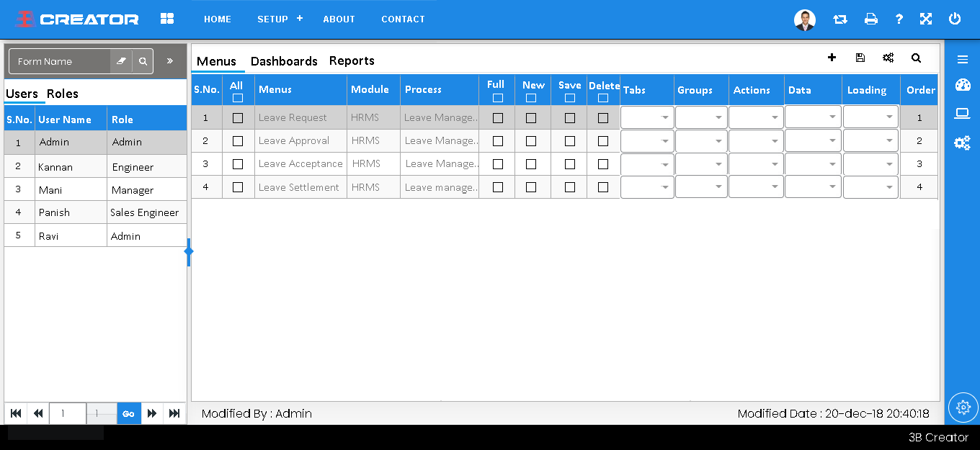Click the print icon in the top bar
The image size is (980, 450).
871,19
